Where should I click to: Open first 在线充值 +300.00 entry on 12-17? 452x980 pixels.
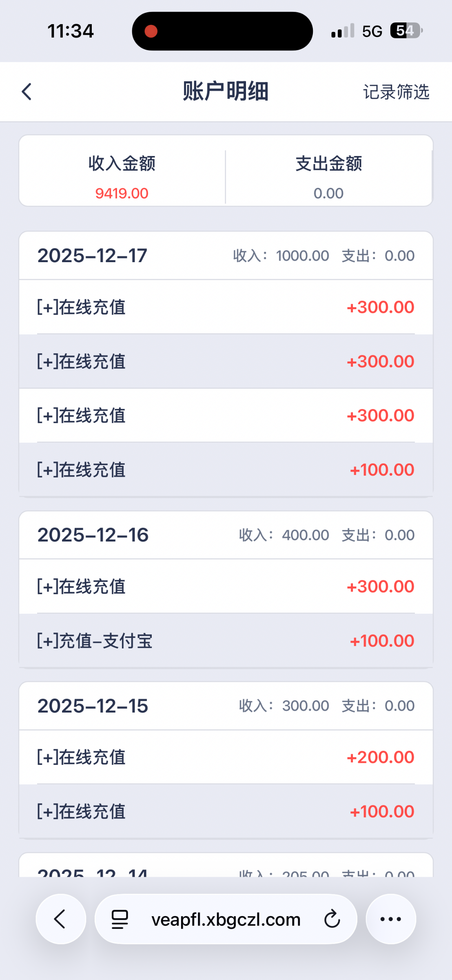[226, 307]
